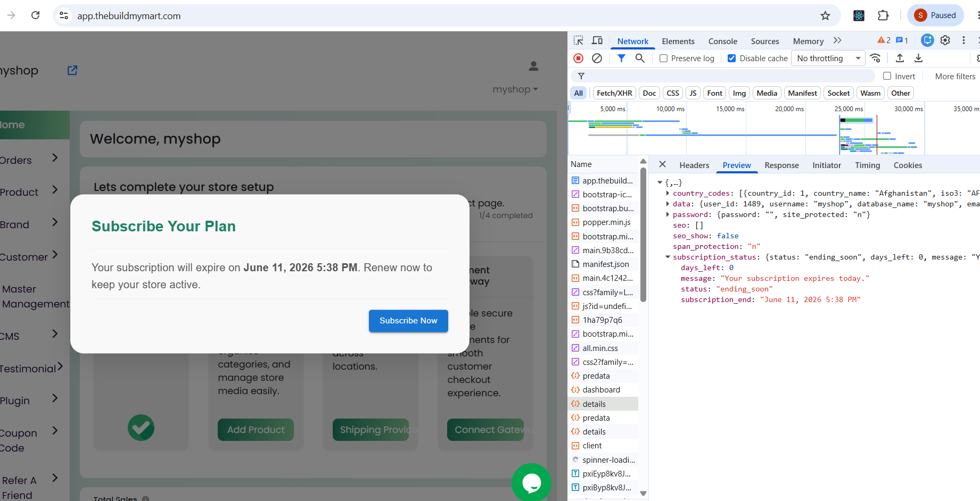980x501 pixels.
Task: Uncheck the Disable cache checkbox
Action: [732, 59]
